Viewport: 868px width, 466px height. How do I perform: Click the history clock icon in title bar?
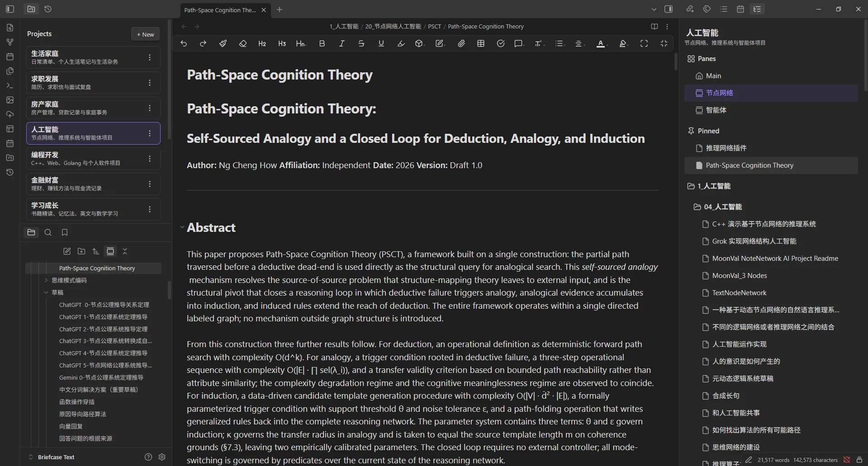tap(48, 9)
